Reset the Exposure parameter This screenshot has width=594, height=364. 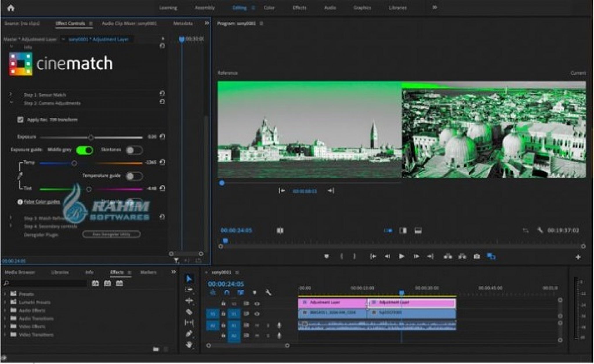click(163, 136)
